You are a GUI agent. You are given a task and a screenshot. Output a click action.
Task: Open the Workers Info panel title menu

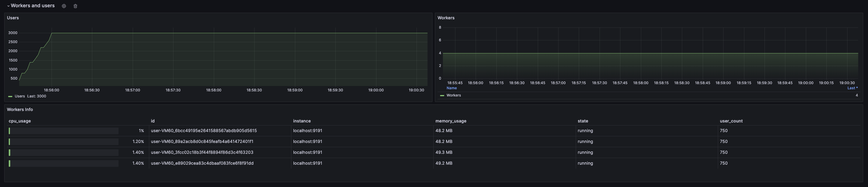click(x=20, y=109)
